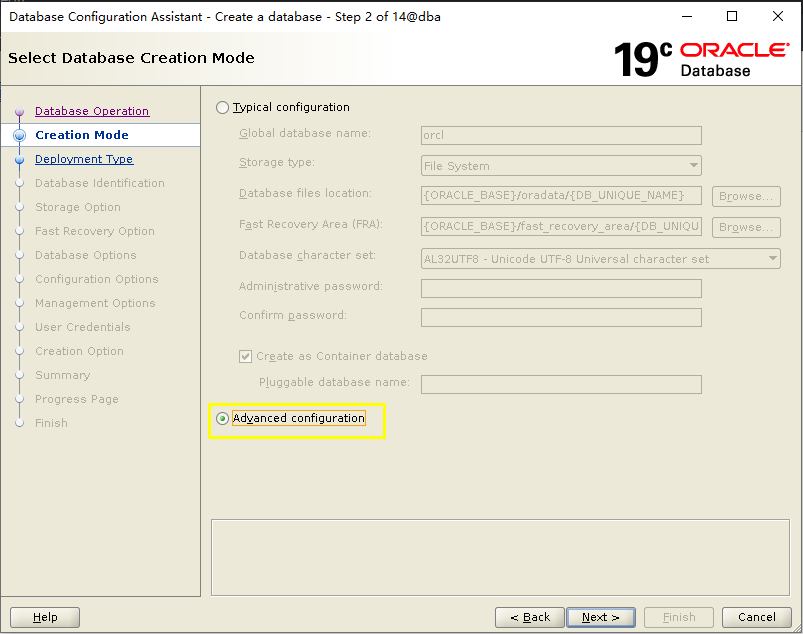
Task: Select the Advanced configuration radio button
Action: coord(222,418)
